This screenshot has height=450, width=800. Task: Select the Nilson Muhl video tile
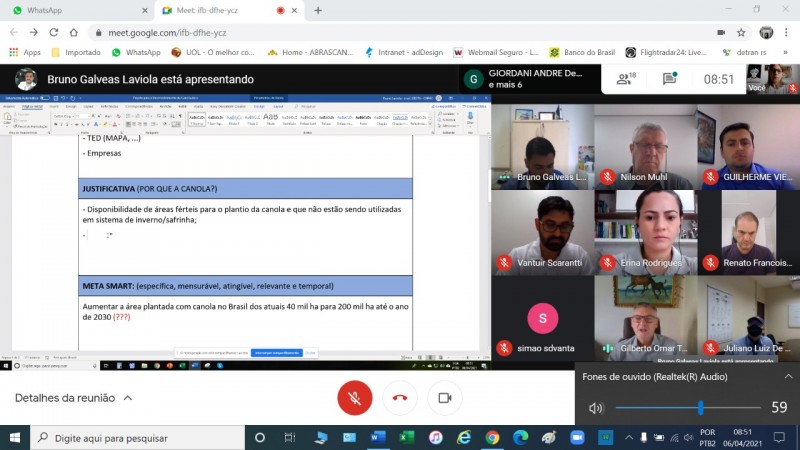[645, 146]
